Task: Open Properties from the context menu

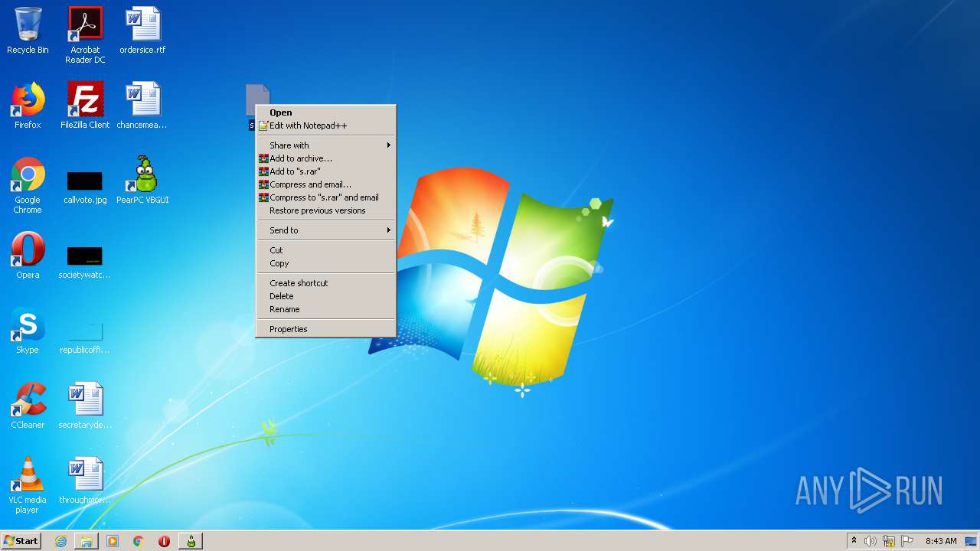Action: click(x=325, y=329)
